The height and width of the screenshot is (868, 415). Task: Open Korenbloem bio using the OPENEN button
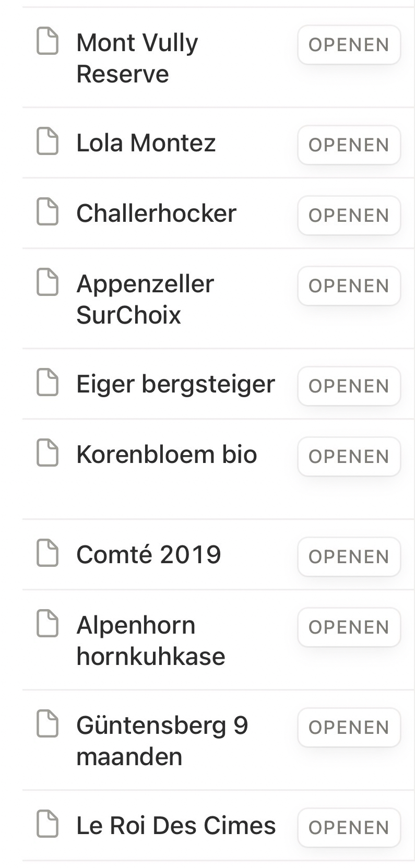(349, 456)
